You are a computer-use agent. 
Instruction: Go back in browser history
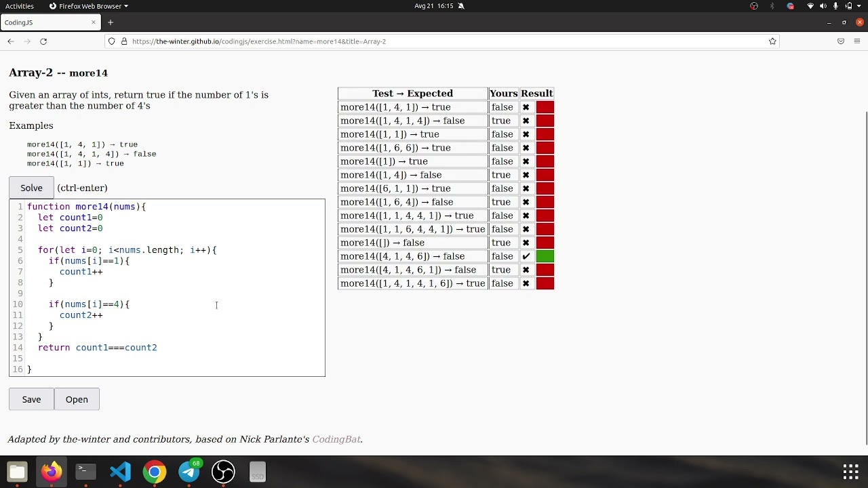(11, 41)
